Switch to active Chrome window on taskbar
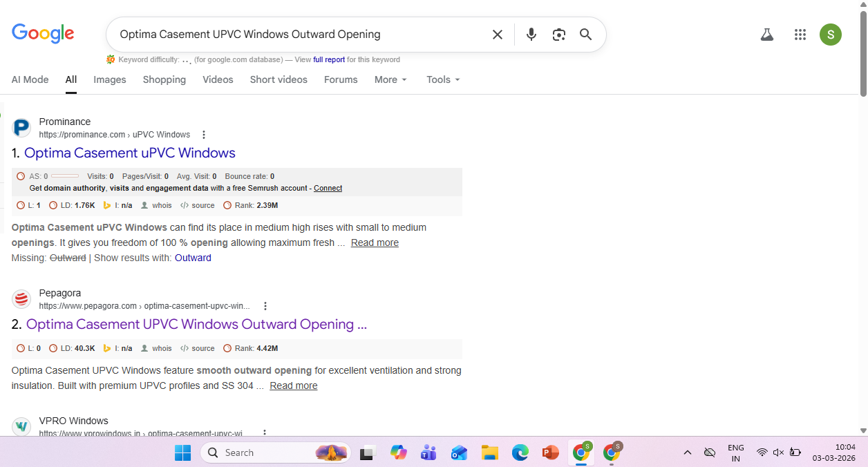Image resolution: width=868 pixels, height=467 pixels. (x=581, y=452)
